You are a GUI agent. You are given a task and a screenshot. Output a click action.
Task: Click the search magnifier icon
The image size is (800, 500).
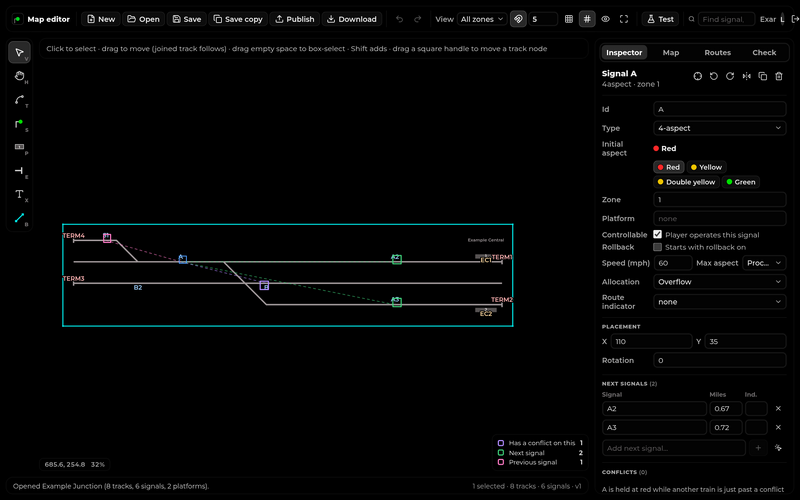[692, 19]
